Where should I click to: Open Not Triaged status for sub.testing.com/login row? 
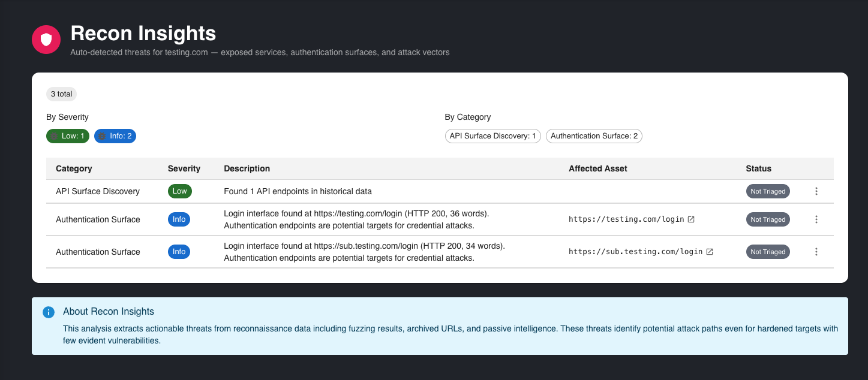click(x=768, y=252)
